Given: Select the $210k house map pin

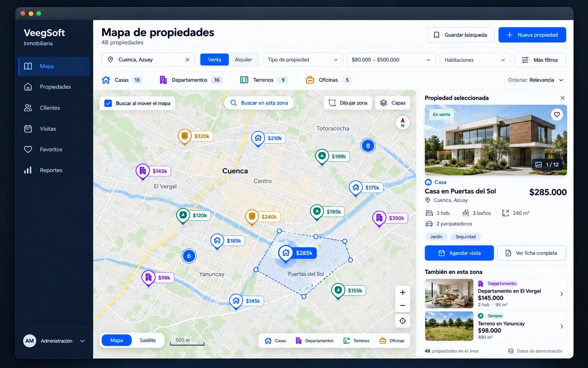Looking at the screenshot, I should coord(268,139).
